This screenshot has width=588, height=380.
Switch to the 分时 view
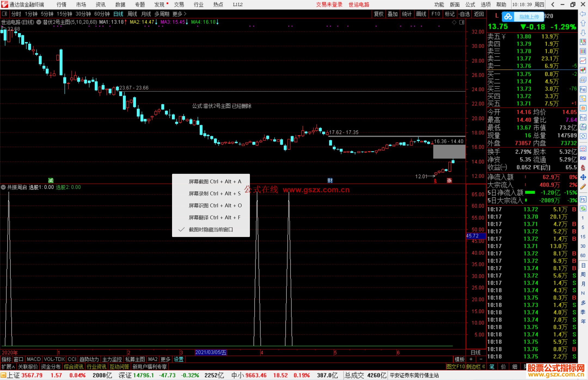pos(16,14)
